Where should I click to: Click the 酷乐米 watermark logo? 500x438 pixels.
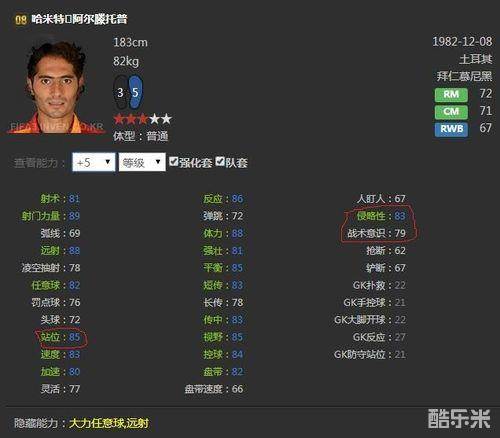pos(459,418)
